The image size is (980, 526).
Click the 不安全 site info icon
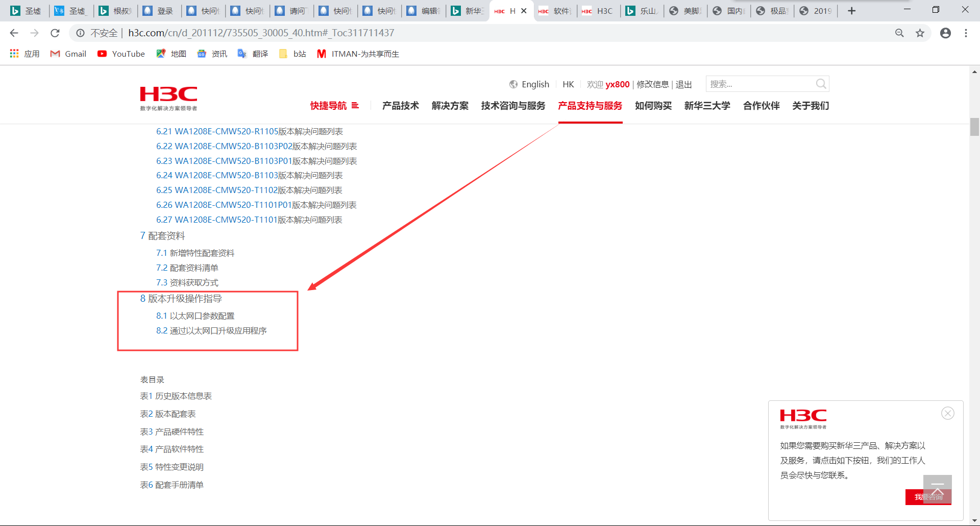pyautogui.click(x=80, y=33)
